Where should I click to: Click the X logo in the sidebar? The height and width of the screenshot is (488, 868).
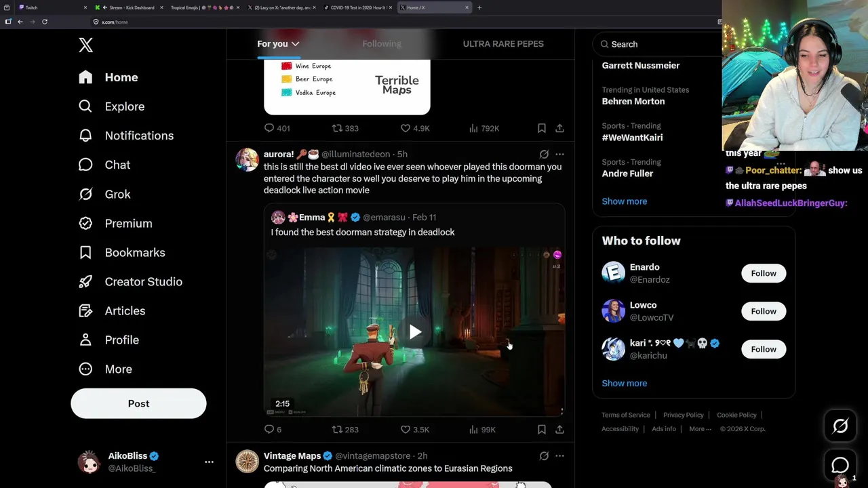pyautogui.click(x=85, y=45)
